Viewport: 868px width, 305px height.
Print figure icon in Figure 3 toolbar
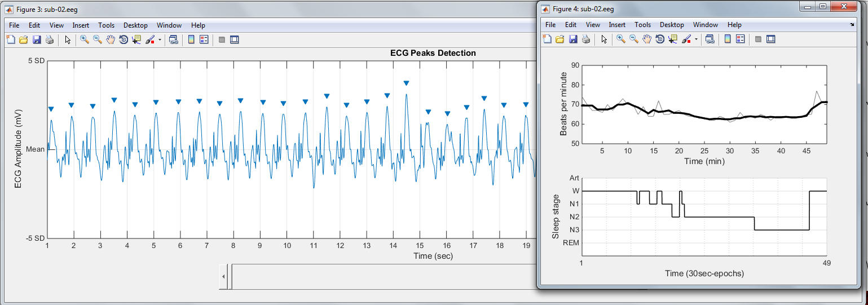pyautogui.click(x=50, y=39)
